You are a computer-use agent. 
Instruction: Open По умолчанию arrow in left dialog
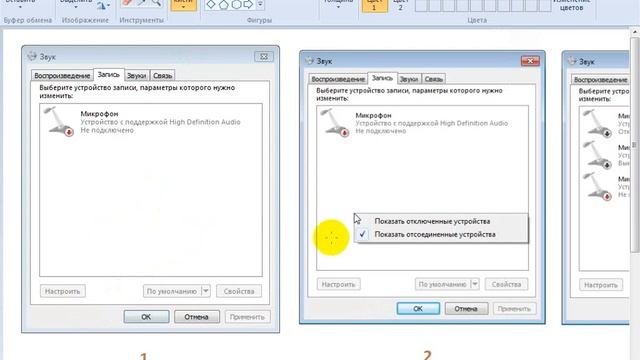click(206, 291)
